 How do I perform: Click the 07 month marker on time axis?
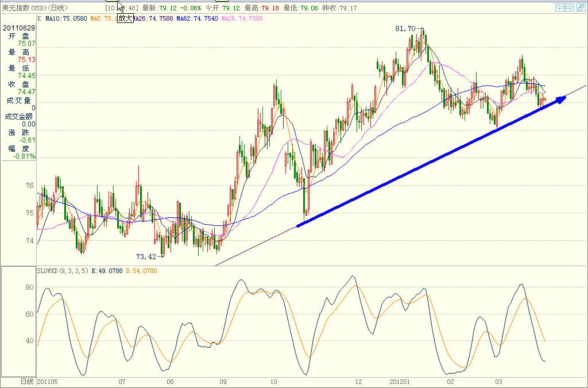point(122,382)
